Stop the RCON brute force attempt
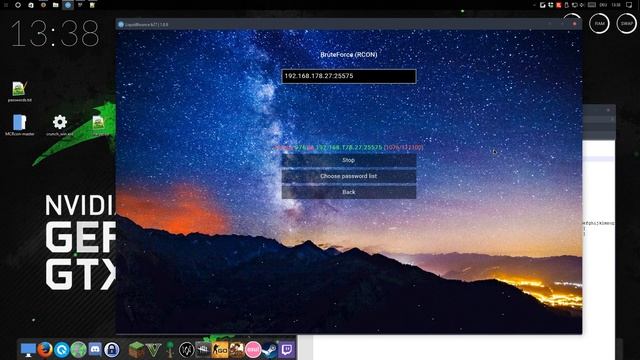The width and height of the screenshot is (640, 360). (349, 160)
